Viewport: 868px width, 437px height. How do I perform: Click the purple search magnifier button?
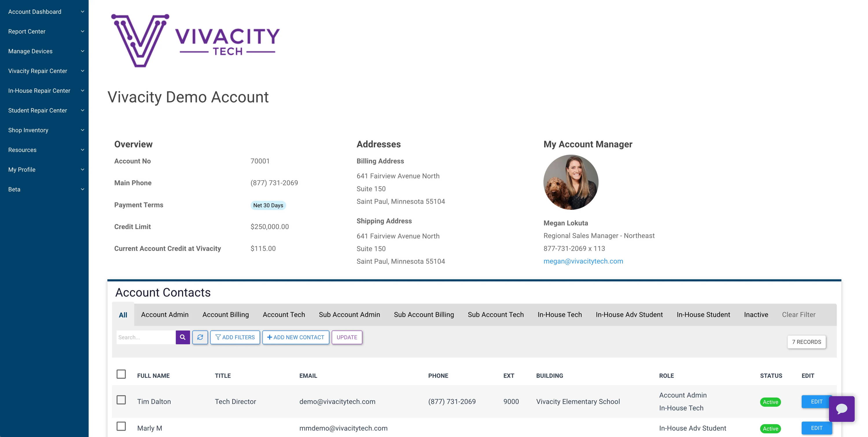183,337
